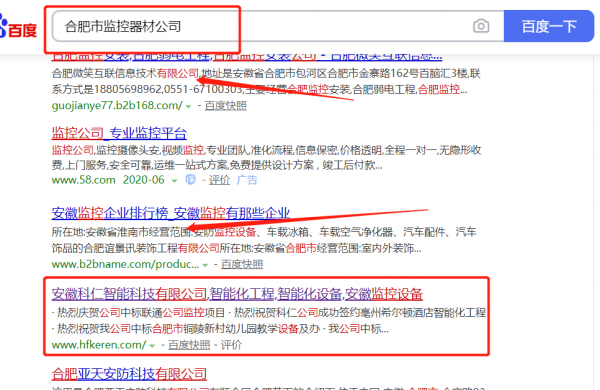Expand dropdown arrow after www.hfkeren.com
Image resolution: width=600 pixels, height=390 pixels.
pyautogui.click(x=152, y=346)
